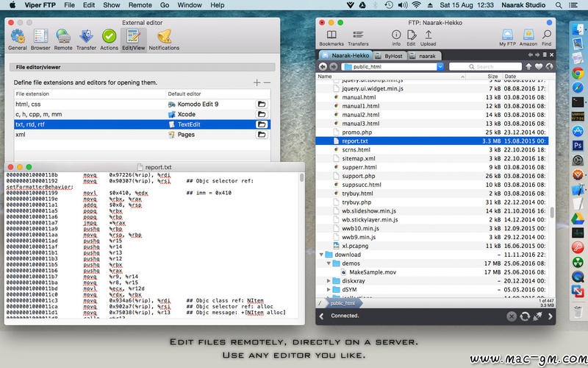The height and width of the screenshot is (368, 588).
Task: Open the Actions preferences pane
Action: (109, 40)
